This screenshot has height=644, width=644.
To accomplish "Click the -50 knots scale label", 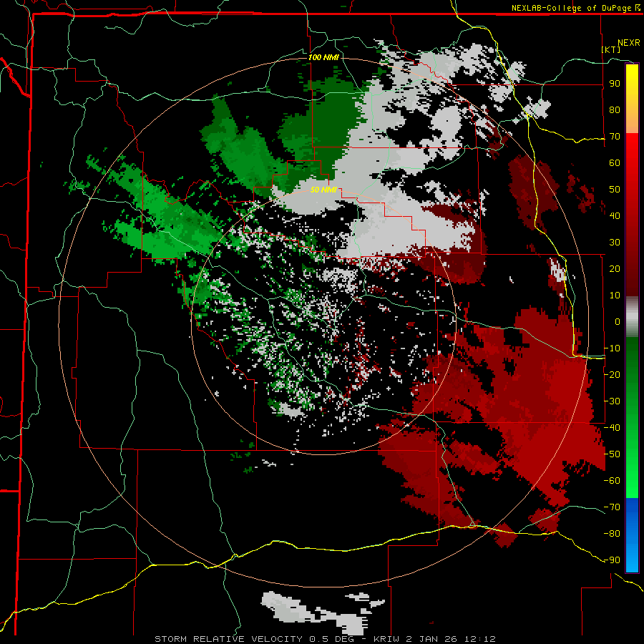I will click(612, 454).
